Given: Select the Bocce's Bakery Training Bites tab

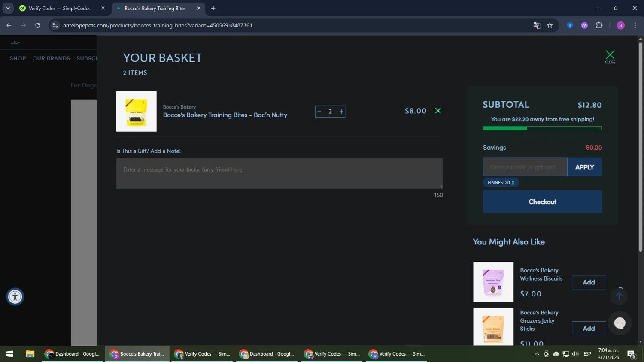Looking at the screenshot, I should (x=158, y=8).
